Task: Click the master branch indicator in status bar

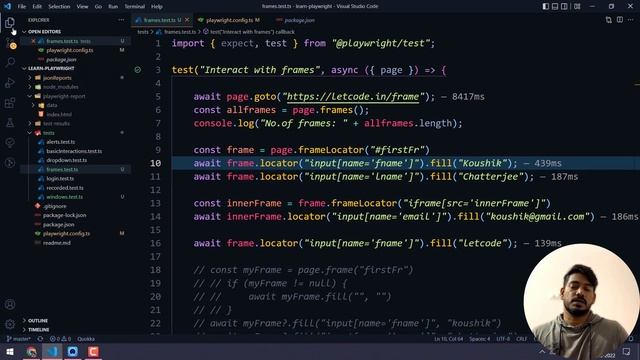Action: tap(19, 339)
